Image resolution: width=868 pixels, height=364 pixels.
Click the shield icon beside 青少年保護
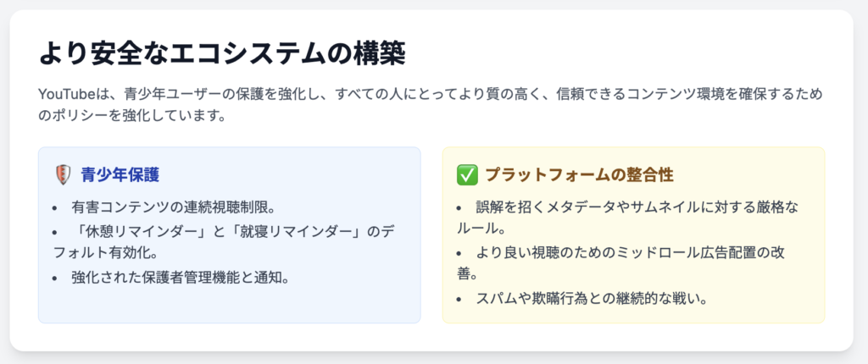(x=63, y=175)
